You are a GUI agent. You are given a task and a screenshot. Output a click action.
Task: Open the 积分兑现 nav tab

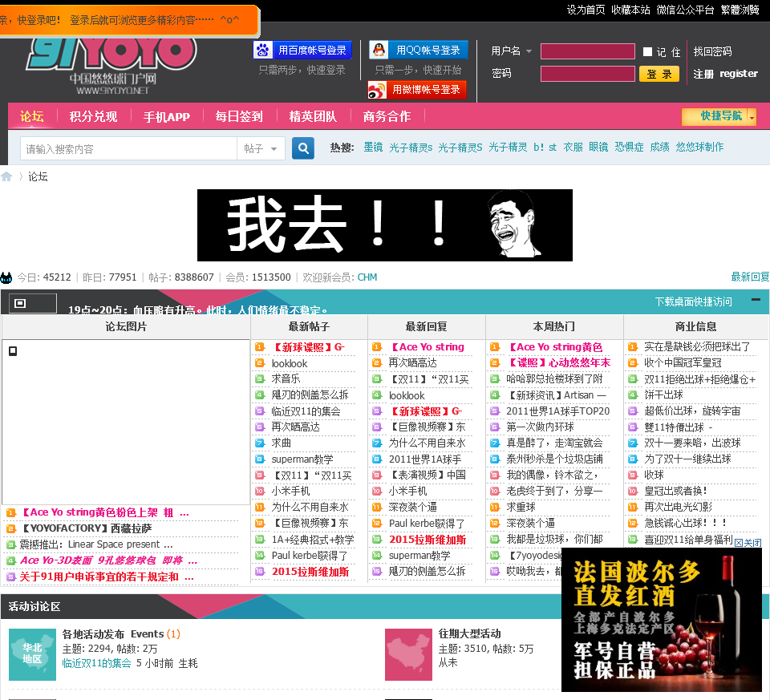pos(93,116)
